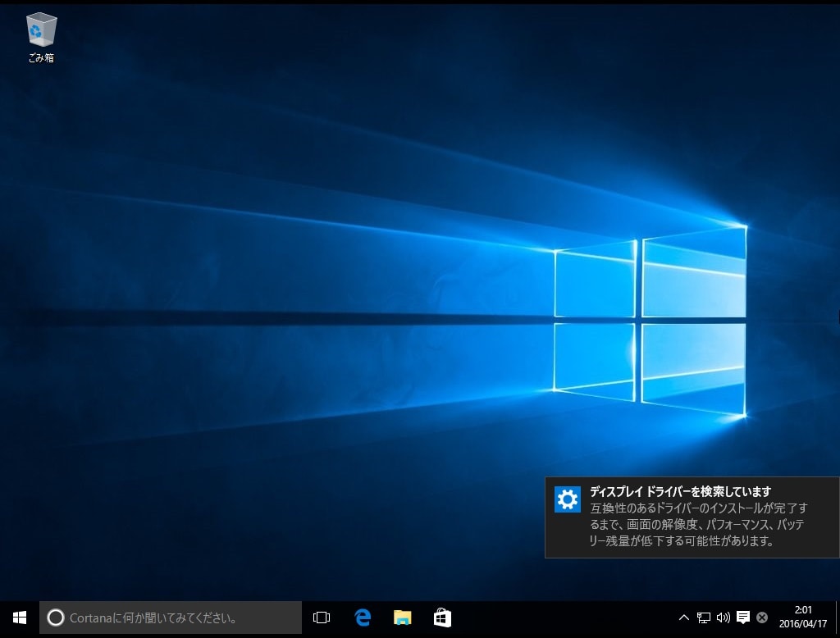Click the tray icon with the X mark
Viewport: 840px width, 638px height.
(762, 617)
